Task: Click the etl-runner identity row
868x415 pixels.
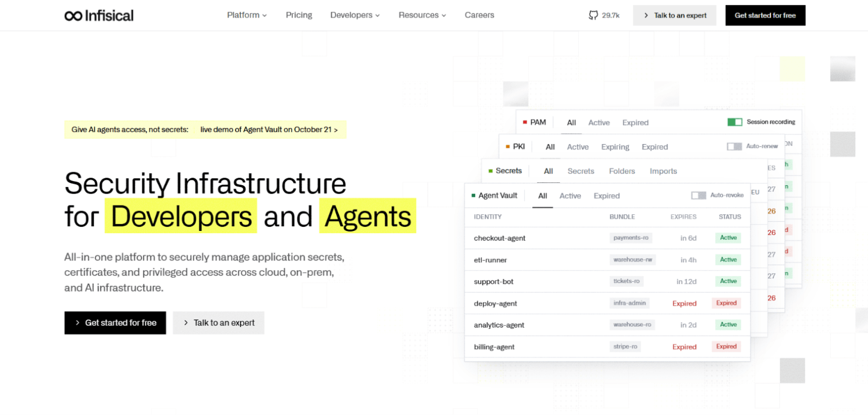Action: pyautogui.click(x=607, y=260)
